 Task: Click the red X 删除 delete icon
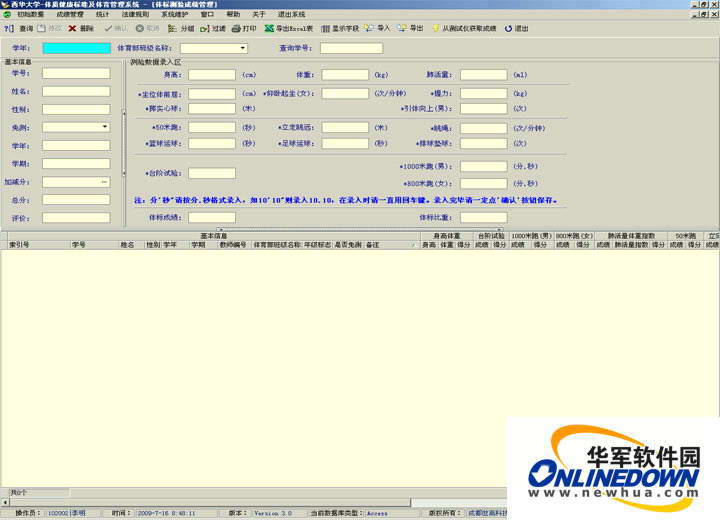(72, 28)
